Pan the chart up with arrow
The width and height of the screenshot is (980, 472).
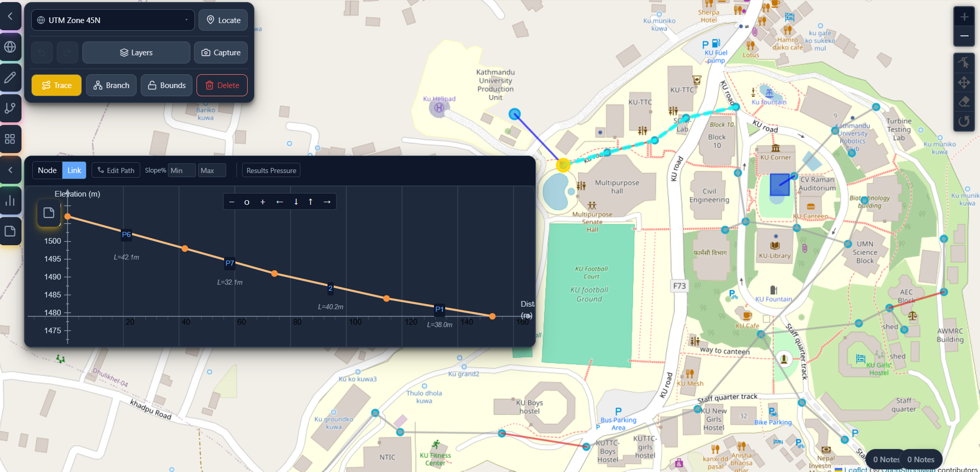311,202
